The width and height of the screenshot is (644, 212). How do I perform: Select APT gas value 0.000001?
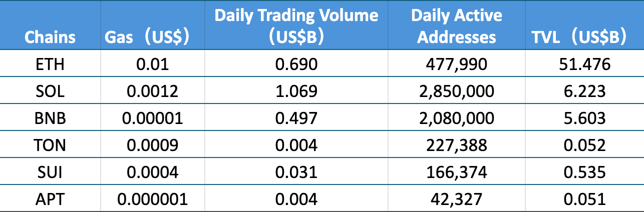152,199
